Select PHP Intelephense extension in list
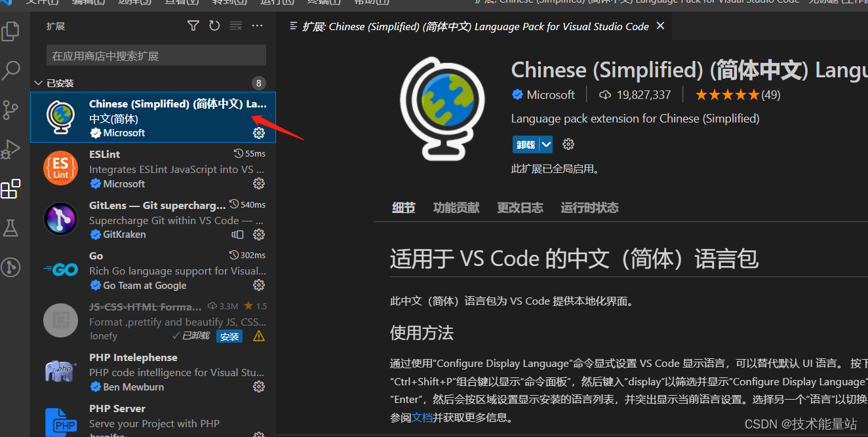The image size is (868, 437). (153, 371)
